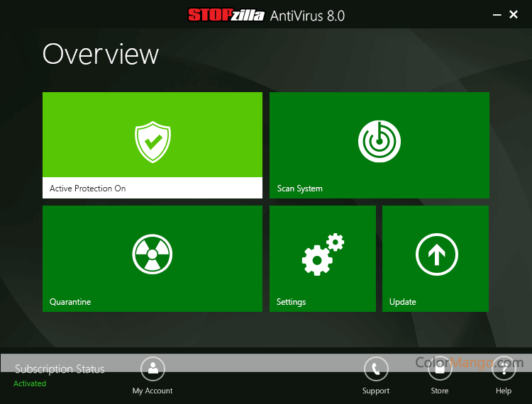
Task: Minimize the STOPzilla window
Action: click(x=497, y=15)
